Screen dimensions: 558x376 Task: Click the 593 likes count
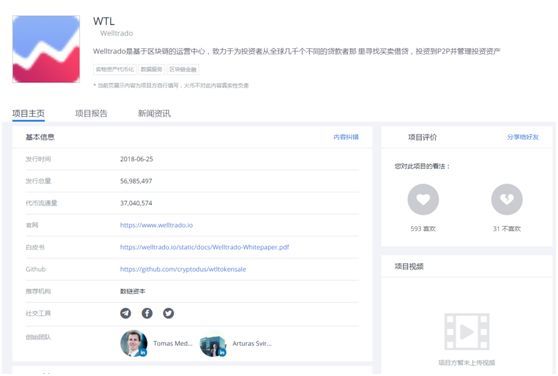[423, 228]
